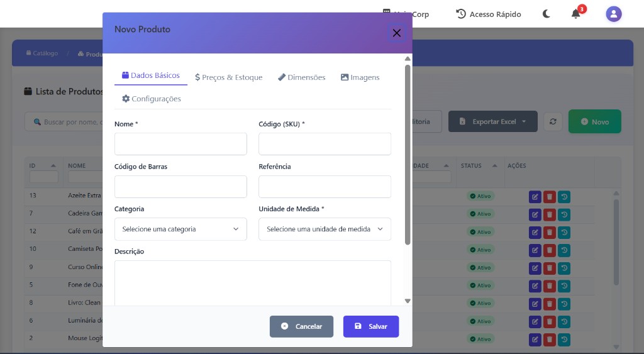Viewport: 644px width, 354px height.
Task: Open notifications bell icon
Action: tap(576, 14)
